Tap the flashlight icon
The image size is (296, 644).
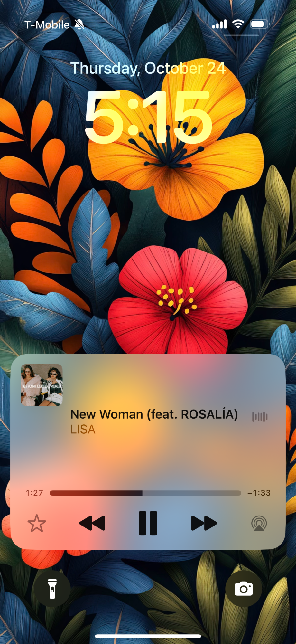pyautogui.click(x=52, y=589)
